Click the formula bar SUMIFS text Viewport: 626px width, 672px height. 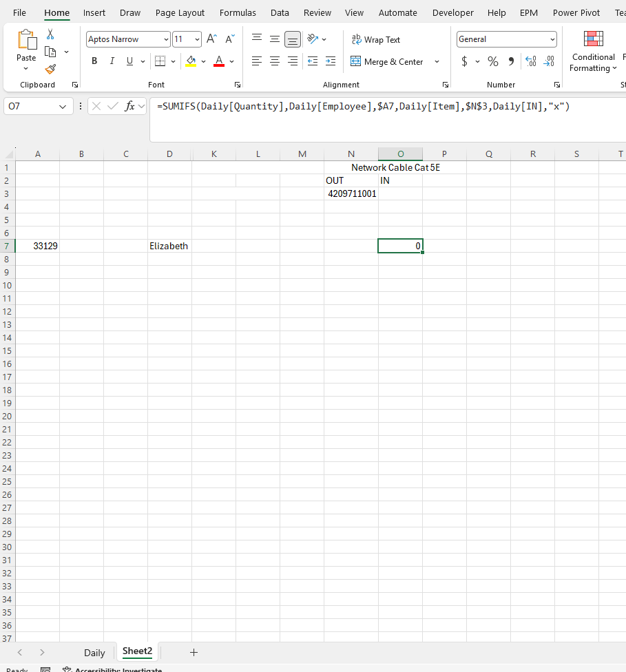coord(363,106)
